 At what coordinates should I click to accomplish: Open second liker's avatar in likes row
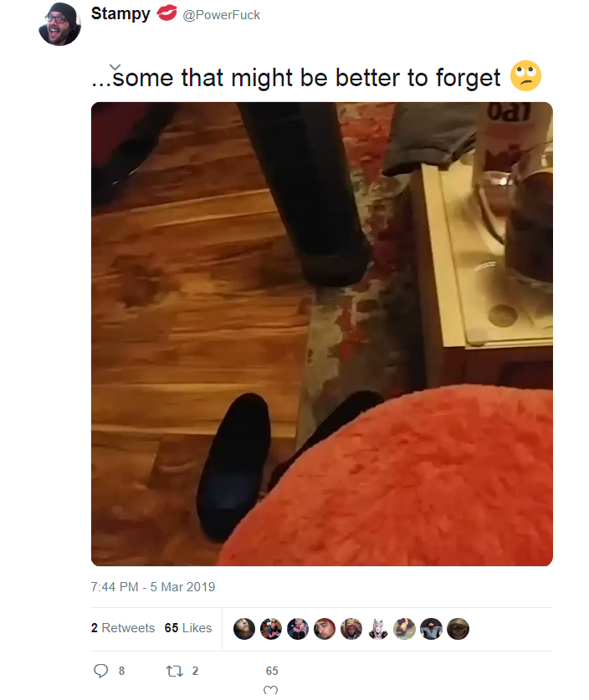coord(271,629)
